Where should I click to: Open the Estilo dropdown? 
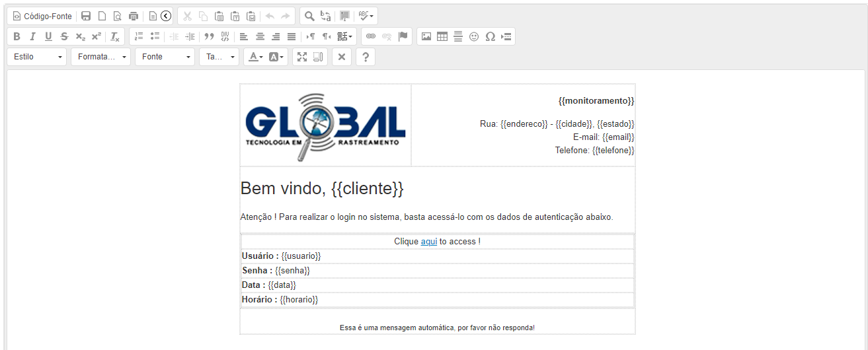[x=37, y=57]
